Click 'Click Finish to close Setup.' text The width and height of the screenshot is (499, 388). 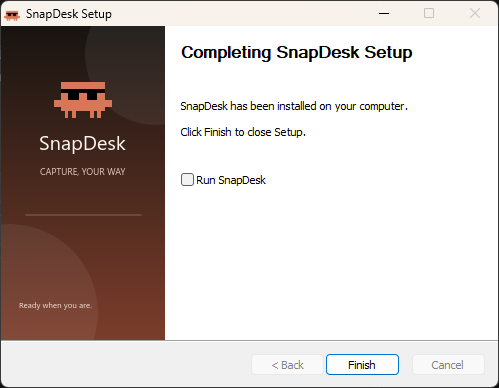pos(243,132)
